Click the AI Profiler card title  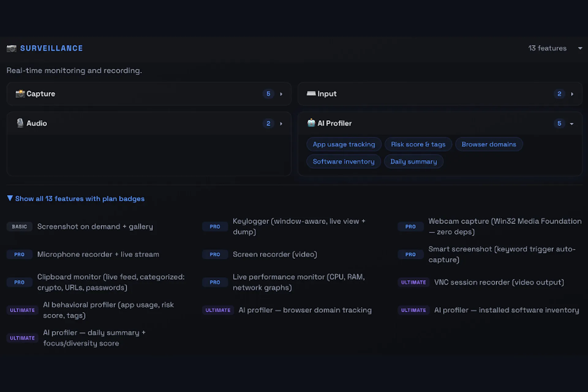334,123
